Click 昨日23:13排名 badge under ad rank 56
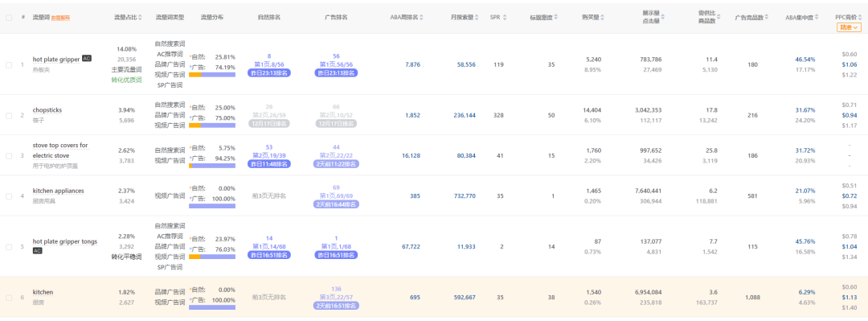This screenshot has width=868, height=321. pos(336,72)
